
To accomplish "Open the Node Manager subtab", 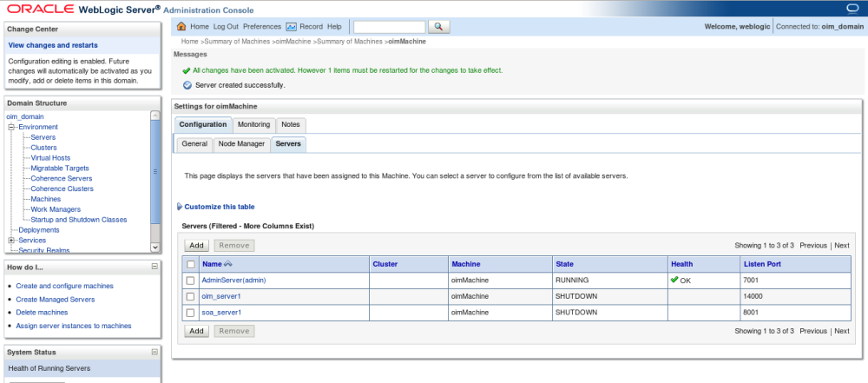I will (x=241, y=143).
